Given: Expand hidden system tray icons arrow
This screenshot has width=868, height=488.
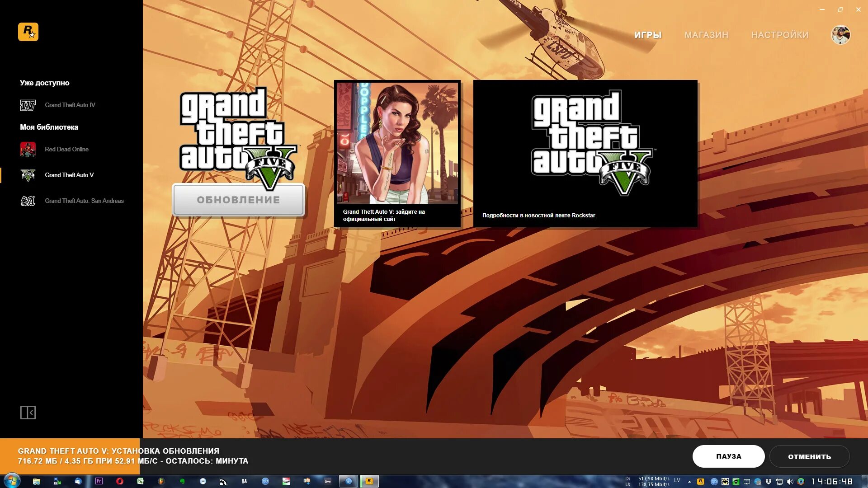Looking at the screenshot, I should pos(689,482).
